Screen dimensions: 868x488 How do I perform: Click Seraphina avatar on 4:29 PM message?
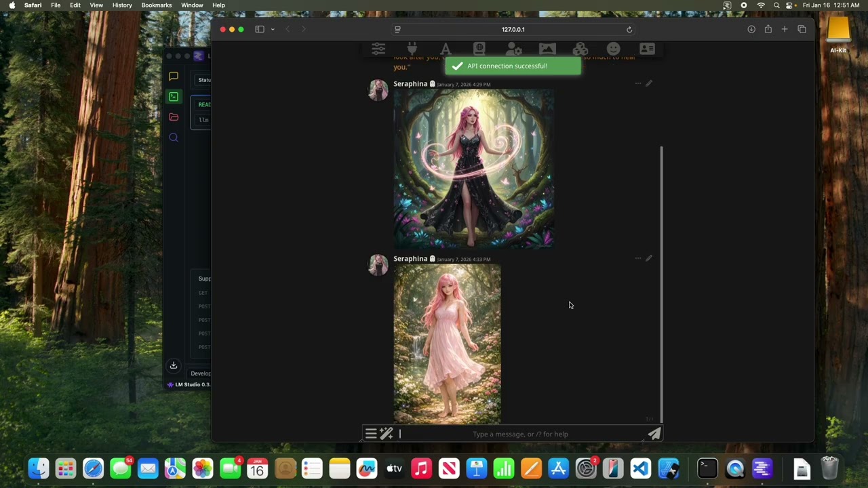(x=378, y=89)
